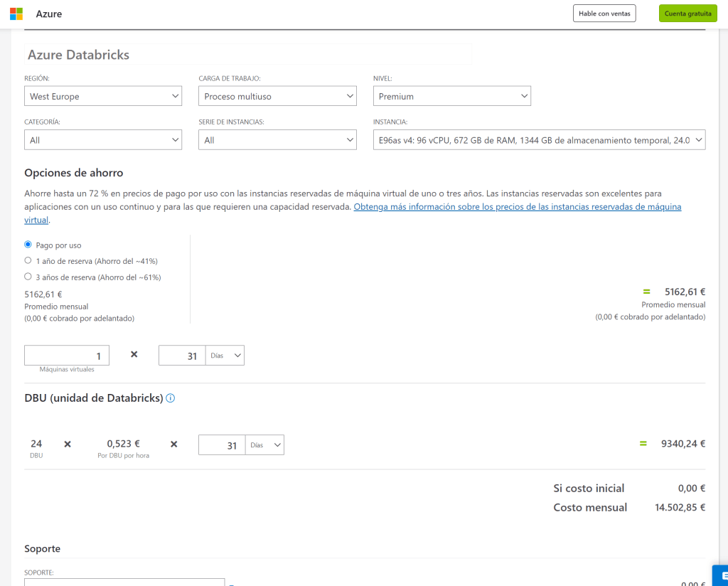Open the Región dropdown showing West Europe
Image resolution: width=728 pixels, height=586 pixels.
(103, 96)
